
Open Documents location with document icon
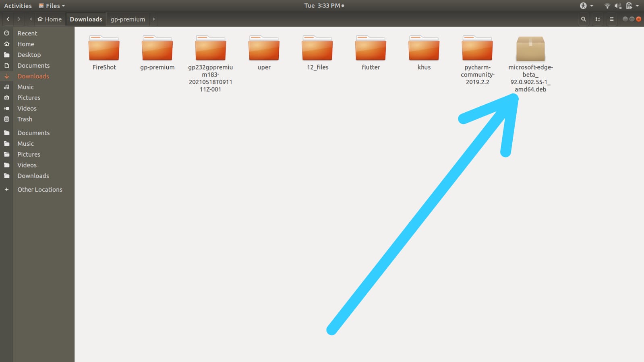(37, 65)
